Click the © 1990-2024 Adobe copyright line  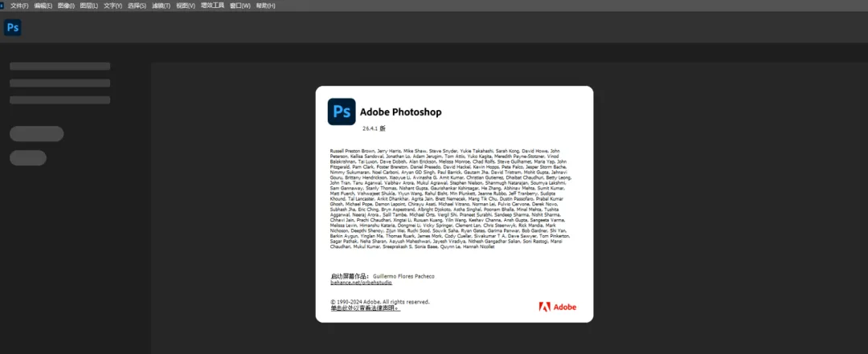point(379,302)
